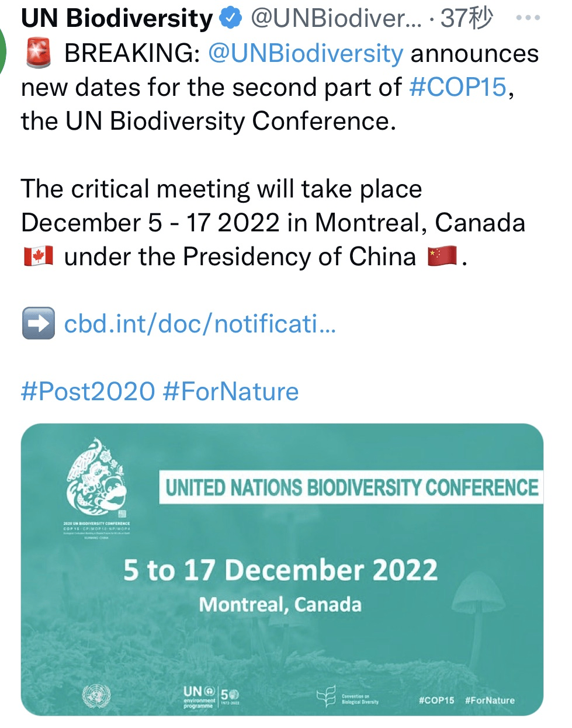Click the #Post2020 hashtag
572x728 pixels.
pyautogui.click(x=85, y=393)
